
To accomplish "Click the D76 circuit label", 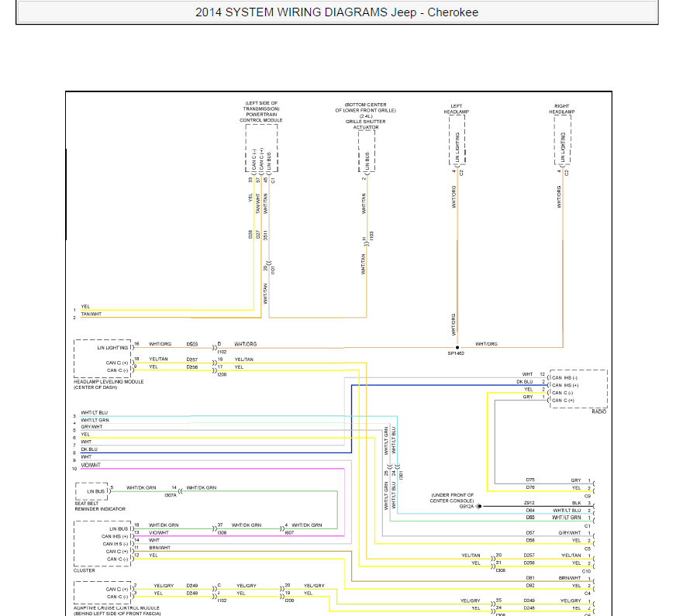I will pyautogui.click(x=530, y=487).
